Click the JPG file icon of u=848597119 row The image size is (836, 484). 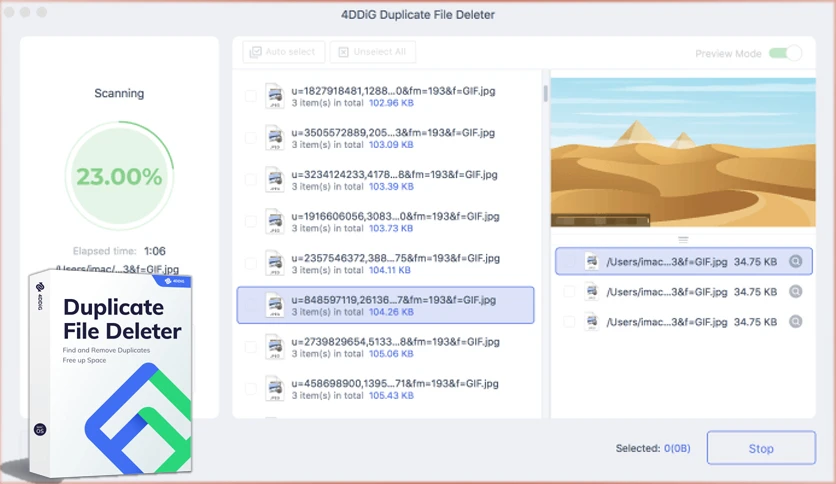point(275,305)
